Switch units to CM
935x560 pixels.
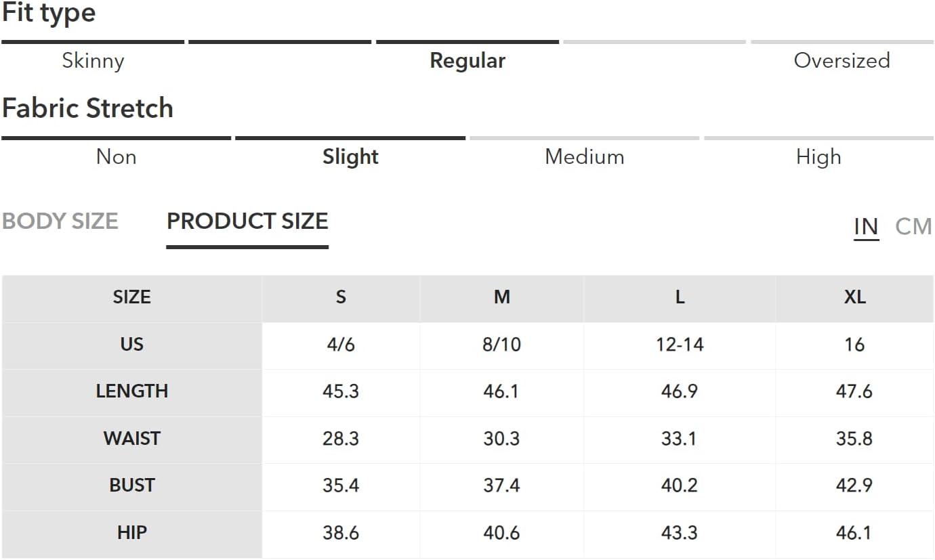[x=913, y=226]
